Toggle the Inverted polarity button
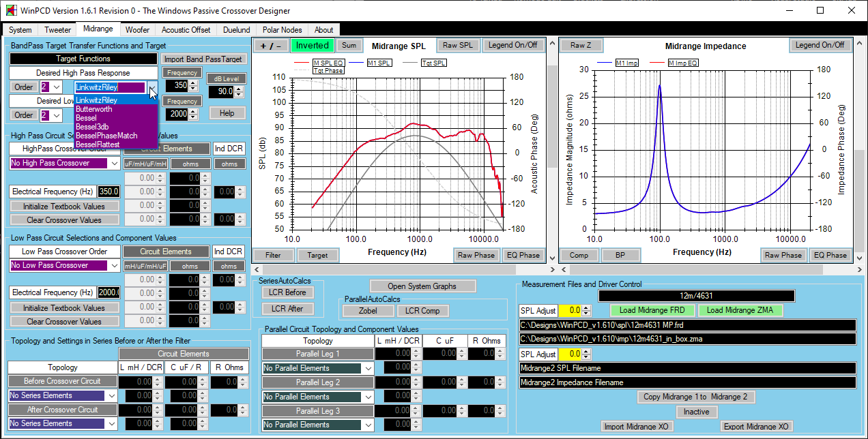 coord(312,46)
